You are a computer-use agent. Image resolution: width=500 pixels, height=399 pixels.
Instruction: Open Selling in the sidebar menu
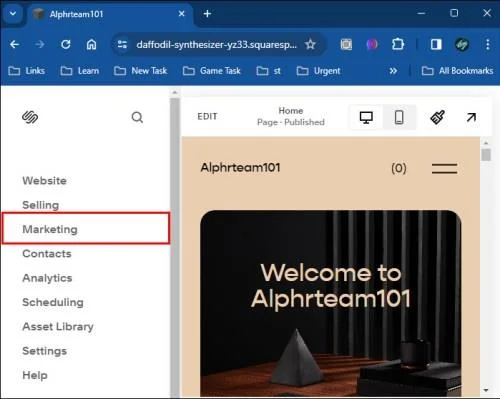coord(41,205)
